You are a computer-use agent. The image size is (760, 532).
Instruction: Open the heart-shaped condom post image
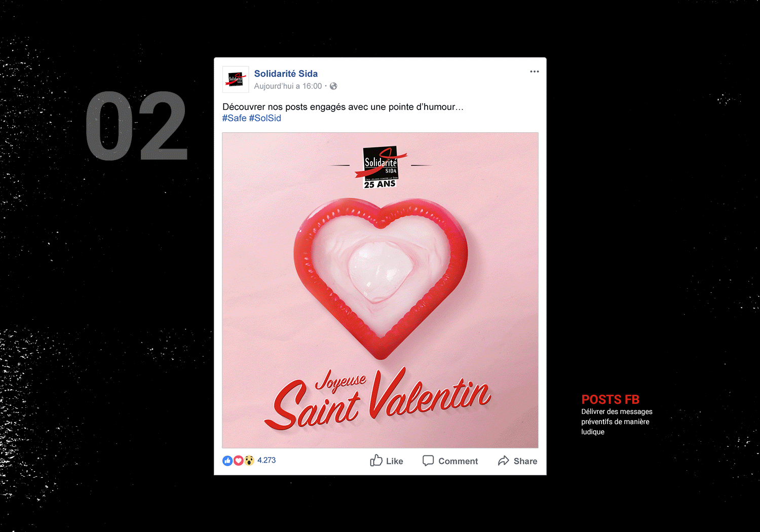[x=380, y=290]
